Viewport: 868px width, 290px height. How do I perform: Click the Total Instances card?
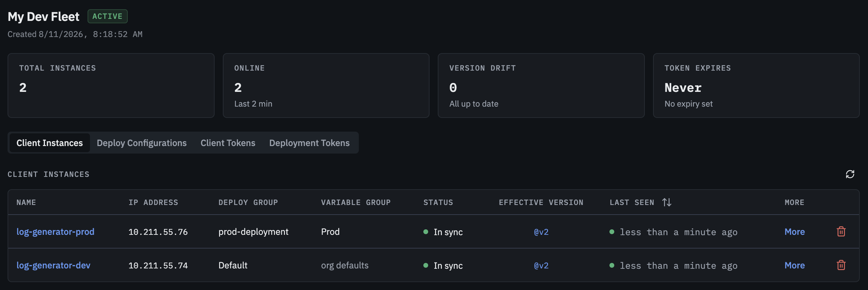[x=111, y=85]
